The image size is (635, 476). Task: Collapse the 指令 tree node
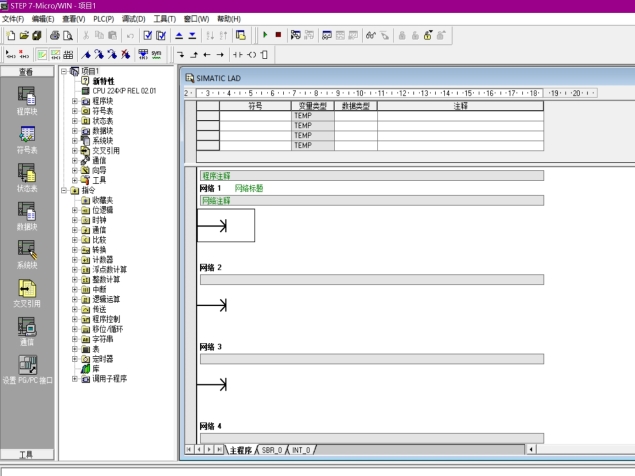(64, 190)
